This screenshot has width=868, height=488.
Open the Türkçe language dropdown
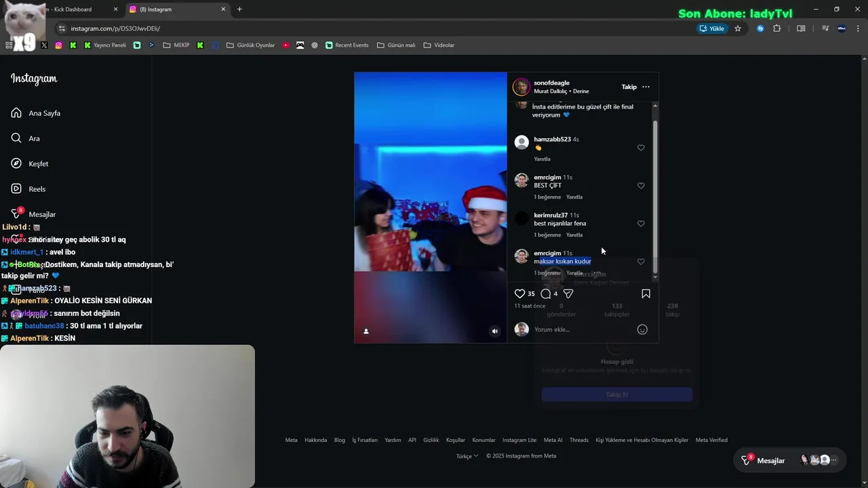click(467, 456)
